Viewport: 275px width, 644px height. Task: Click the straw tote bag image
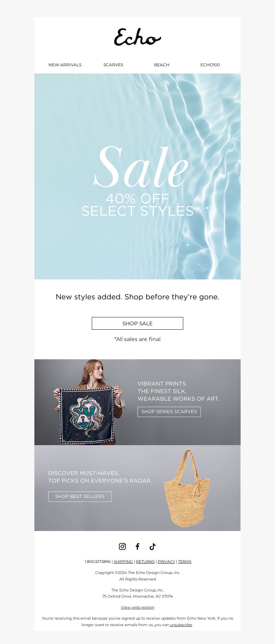187,488
